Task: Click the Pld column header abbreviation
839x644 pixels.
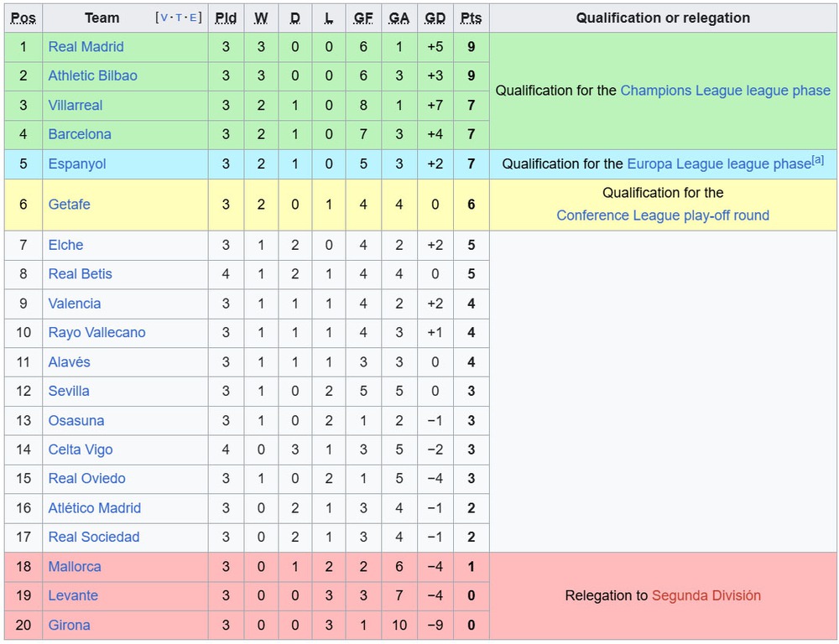Action: pyautogui.click(x=226, y=18)
